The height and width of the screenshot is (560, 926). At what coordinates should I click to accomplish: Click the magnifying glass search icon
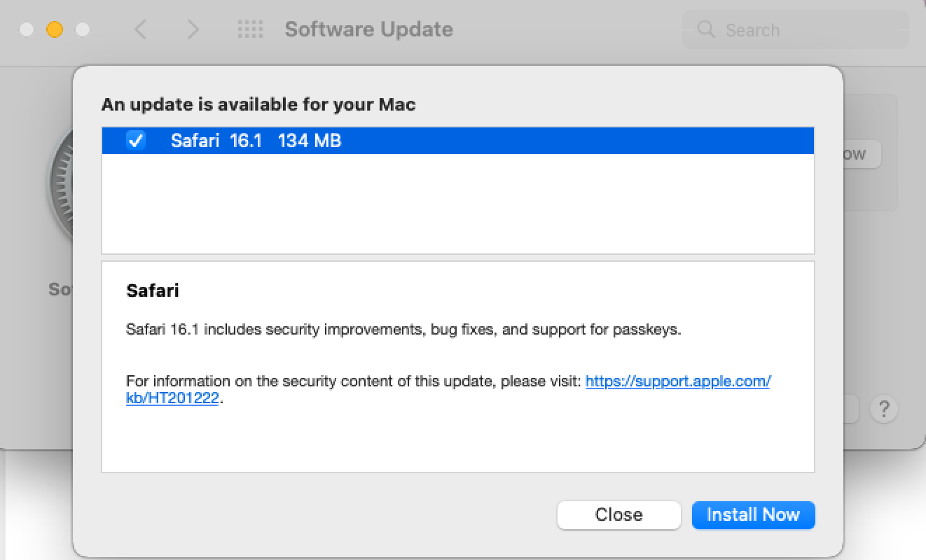[706, 29]
